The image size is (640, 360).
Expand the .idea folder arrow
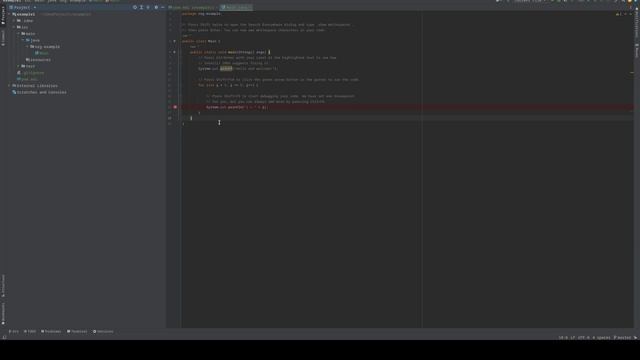click(x=14, y=21)
